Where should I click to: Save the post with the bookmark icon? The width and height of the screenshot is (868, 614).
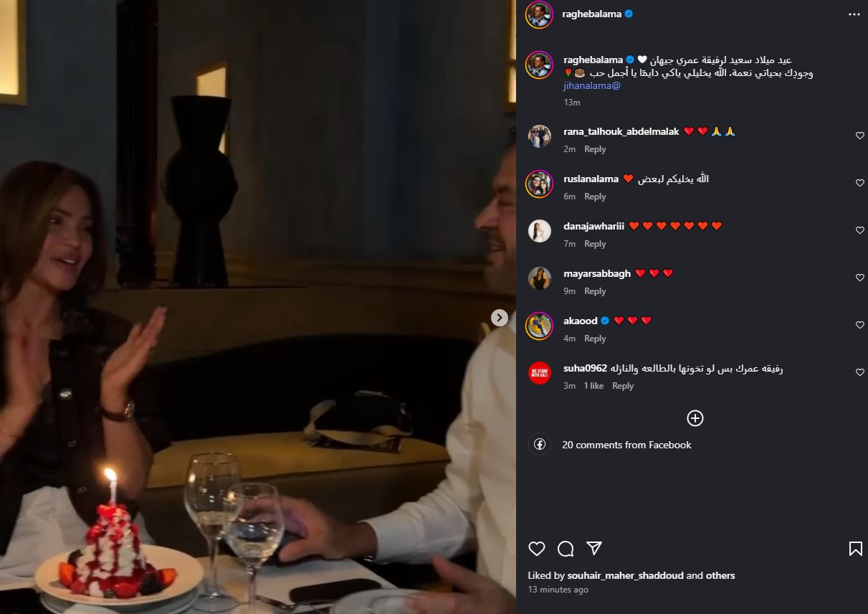coord(855,549)
